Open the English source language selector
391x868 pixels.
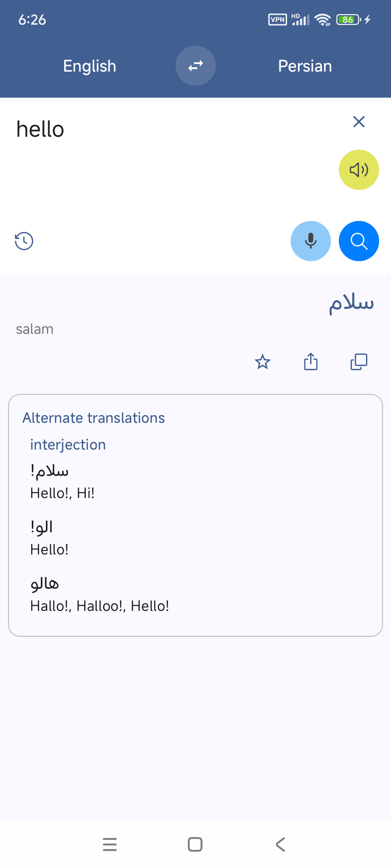pyautogui.click(x=89, y=66)
